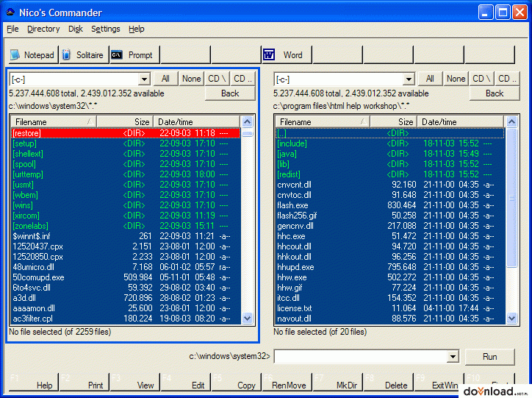Click CD \ in the right panel
The image size is (532, 398).
(481, 79)
